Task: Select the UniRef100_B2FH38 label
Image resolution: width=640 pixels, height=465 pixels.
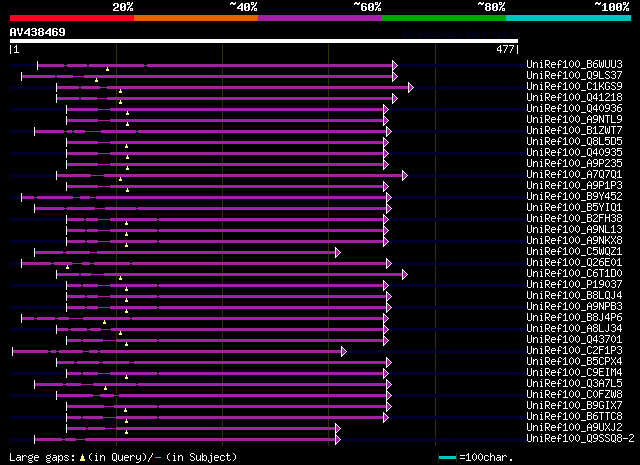Action: (574, 219)
